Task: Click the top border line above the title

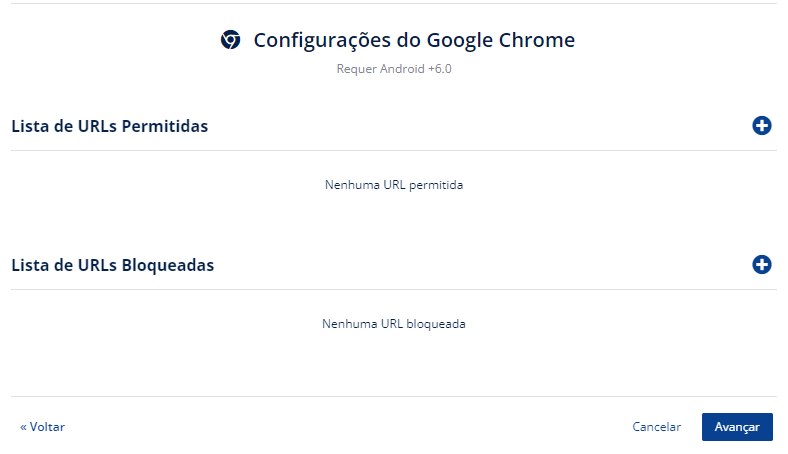Action: coord(394,4)
